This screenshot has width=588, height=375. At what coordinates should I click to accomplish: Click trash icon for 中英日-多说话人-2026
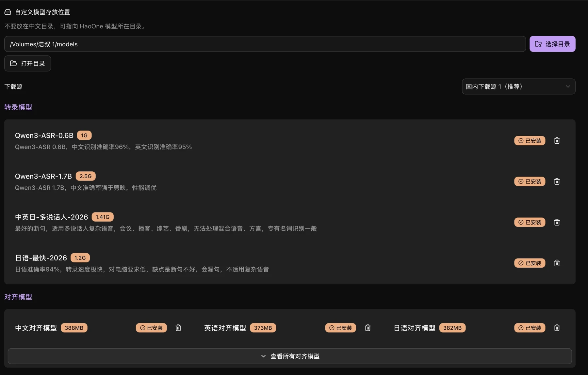click(x=557, y=222)
